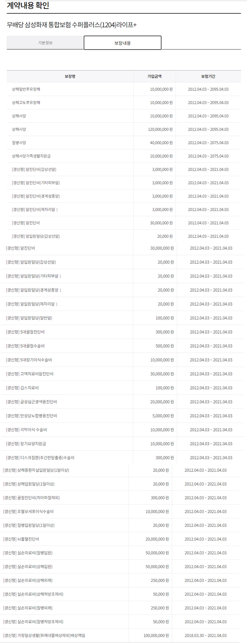Viewport: 247px width, 644px height.
Task: Switch to the 기본정보 tab
Action: (45, 43)
